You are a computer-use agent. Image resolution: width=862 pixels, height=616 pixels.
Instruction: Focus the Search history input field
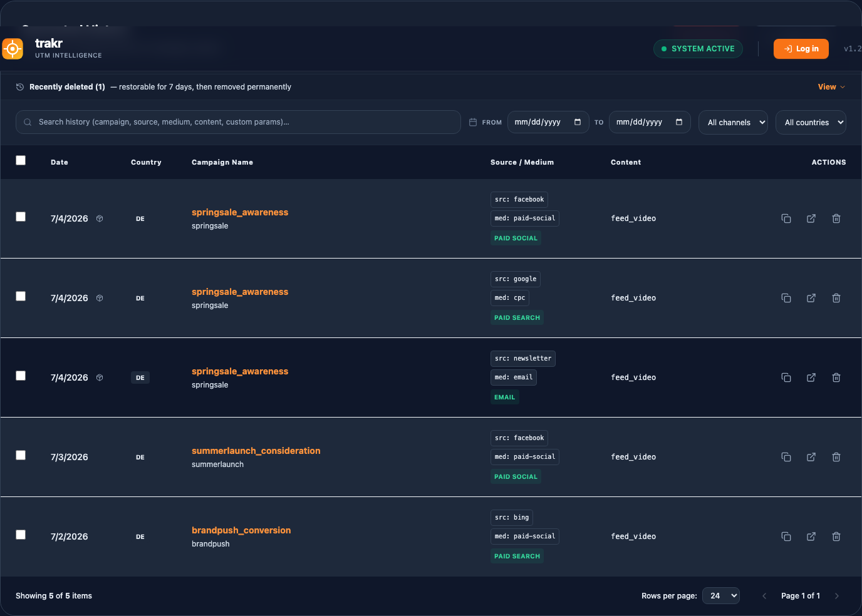pyautogui.click(x=238, y=122)
